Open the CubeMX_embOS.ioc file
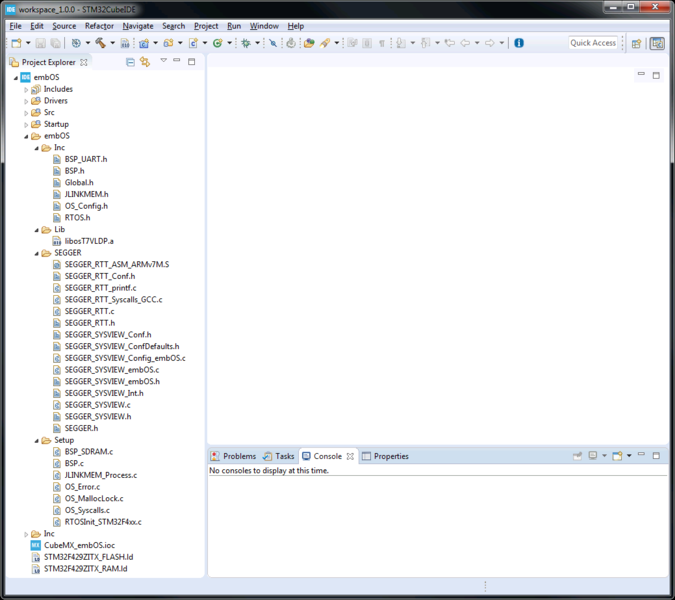This screenshot has width=675, height=600. pyautogui.click(x=81, y=545)
